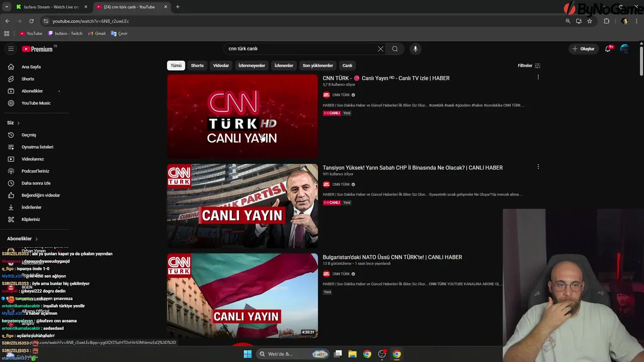Open the Bulgaristan'daki NATO Üssü video title
Image resolution: width=644 pixels, height=362 pixels.
point(392,257)
